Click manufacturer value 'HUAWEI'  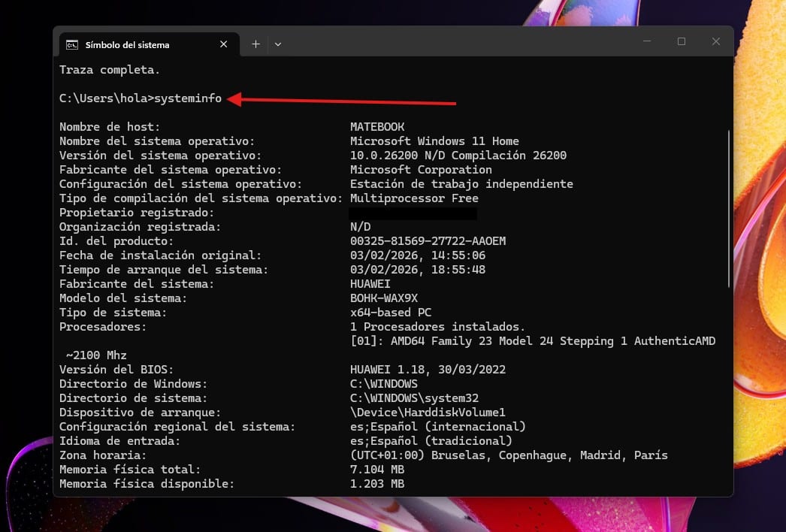(x=370, y=284)
